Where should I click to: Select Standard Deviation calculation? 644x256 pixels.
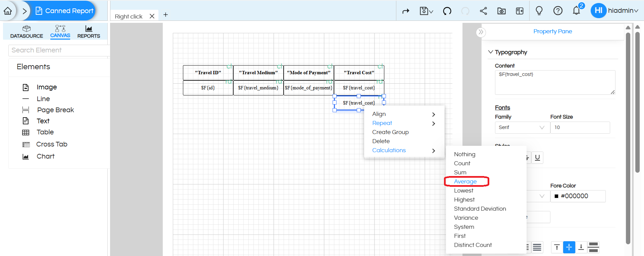(x=480, y=209)
